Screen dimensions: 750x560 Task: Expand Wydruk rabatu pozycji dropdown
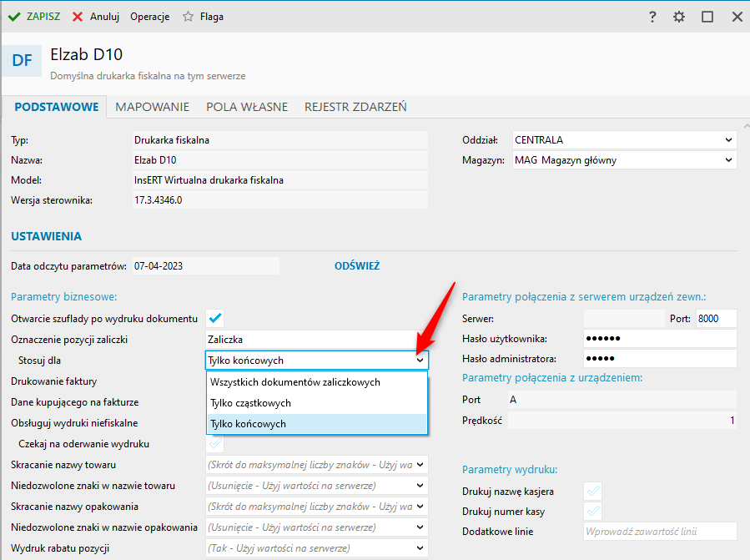(420, 548)
